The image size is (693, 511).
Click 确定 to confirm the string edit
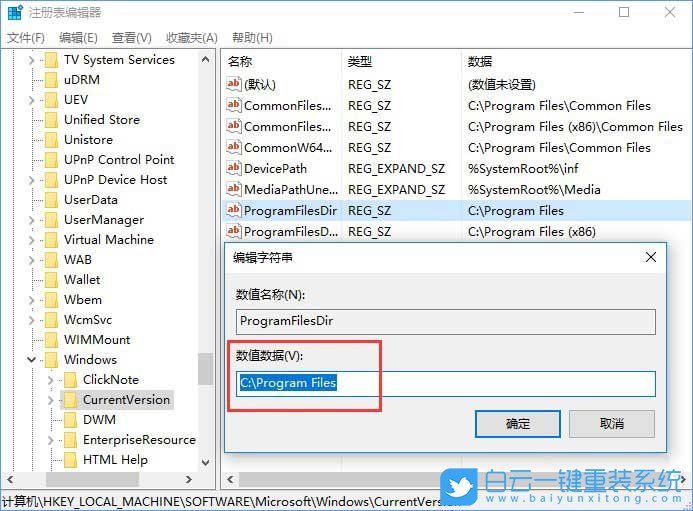[x=518, y=424]
